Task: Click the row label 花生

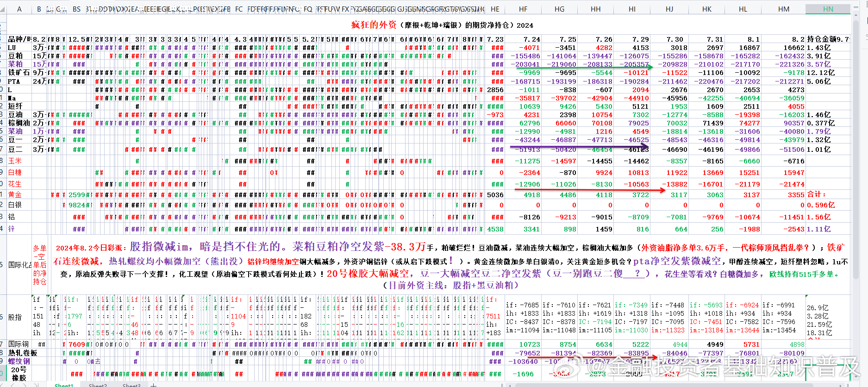Action: click(15, 184)
